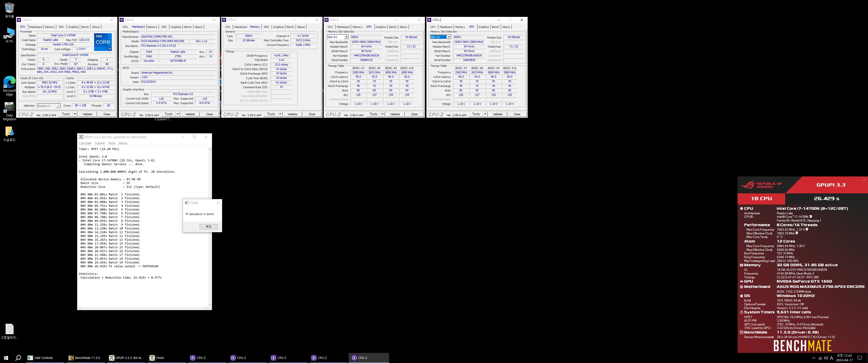Click Close in the Mainboard CPU-Z window
The height and width of the screenshot is (363, 868).
210,114
